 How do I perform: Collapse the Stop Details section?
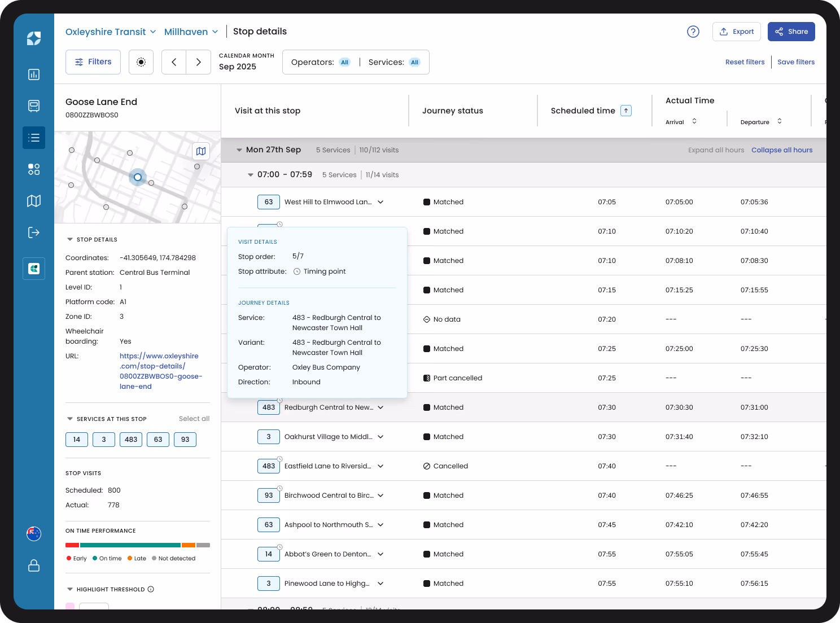[70, 240]
